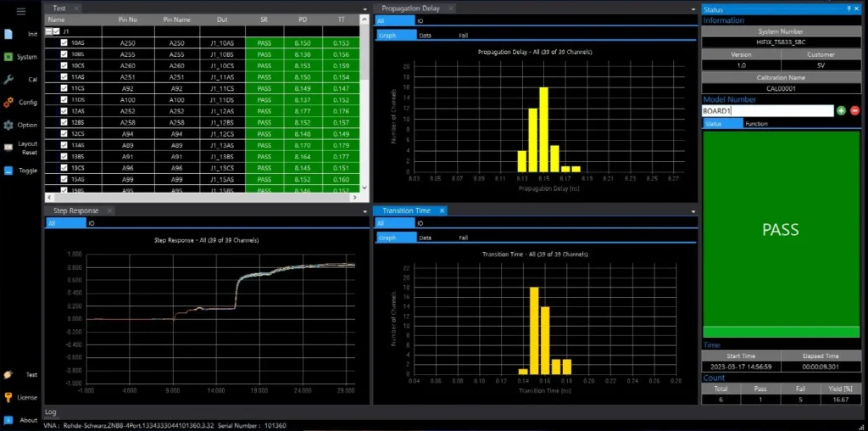Click the License key icon
Image resolution: width=868 pixels, height=431 pixels.
(8, 397)
